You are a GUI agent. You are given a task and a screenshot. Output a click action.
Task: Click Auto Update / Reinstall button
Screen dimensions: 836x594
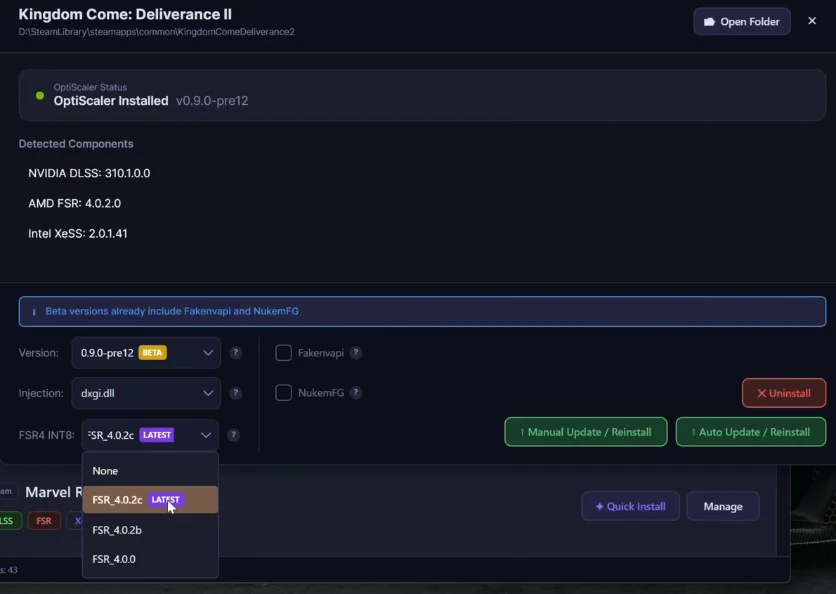(x=750, y=432)
